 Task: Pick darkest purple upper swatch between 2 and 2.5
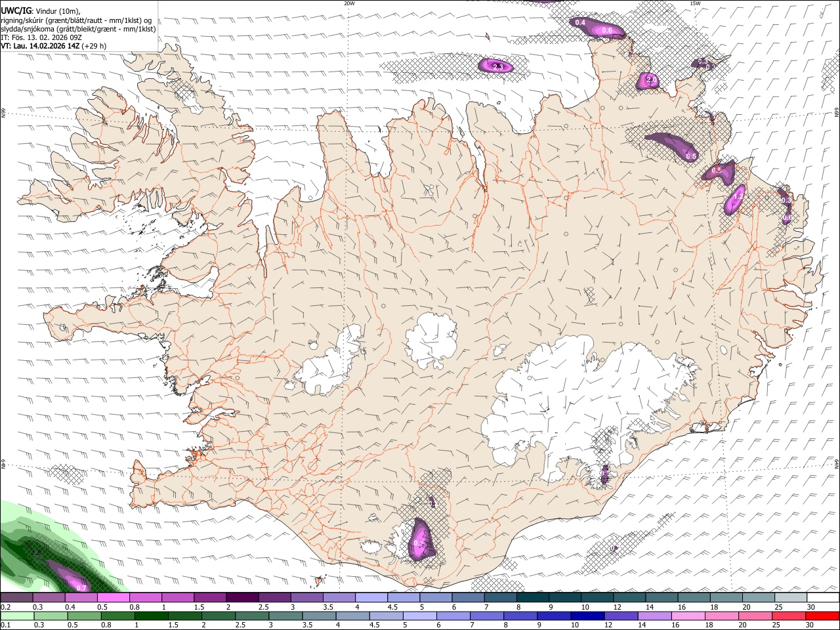point(242,597)
